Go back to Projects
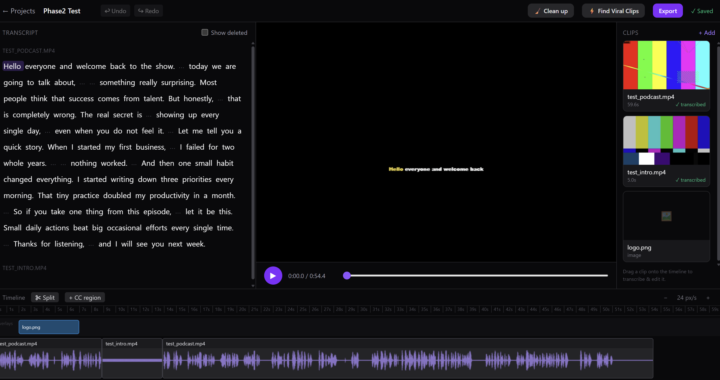This screenshot has height=380, width=720. (19, 11)
